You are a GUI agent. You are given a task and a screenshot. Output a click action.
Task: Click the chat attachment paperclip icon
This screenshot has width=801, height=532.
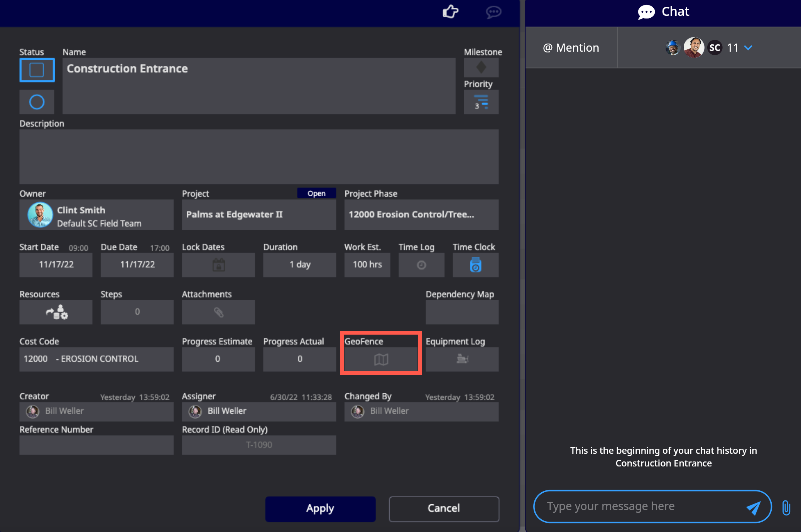click(786, 508)
